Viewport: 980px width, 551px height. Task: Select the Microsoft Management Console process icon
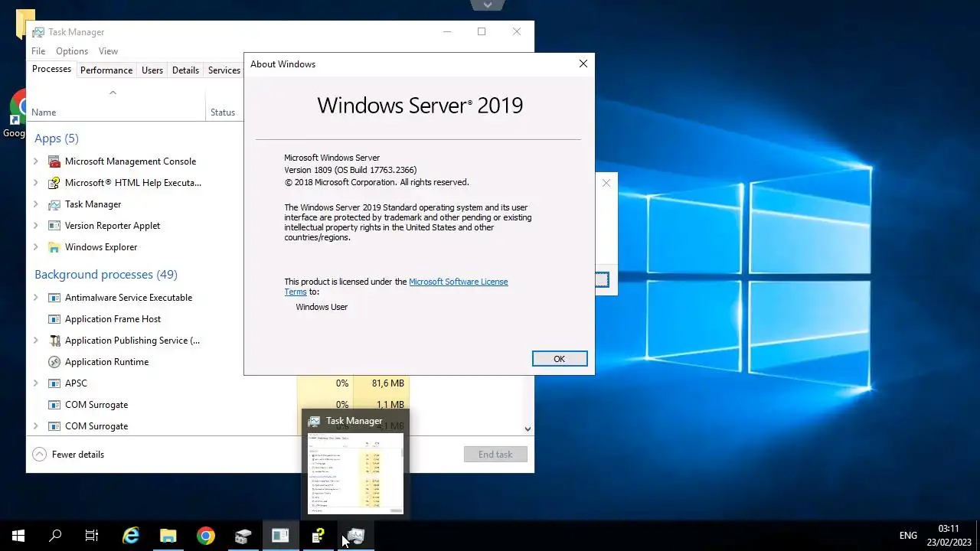(54, 161)
